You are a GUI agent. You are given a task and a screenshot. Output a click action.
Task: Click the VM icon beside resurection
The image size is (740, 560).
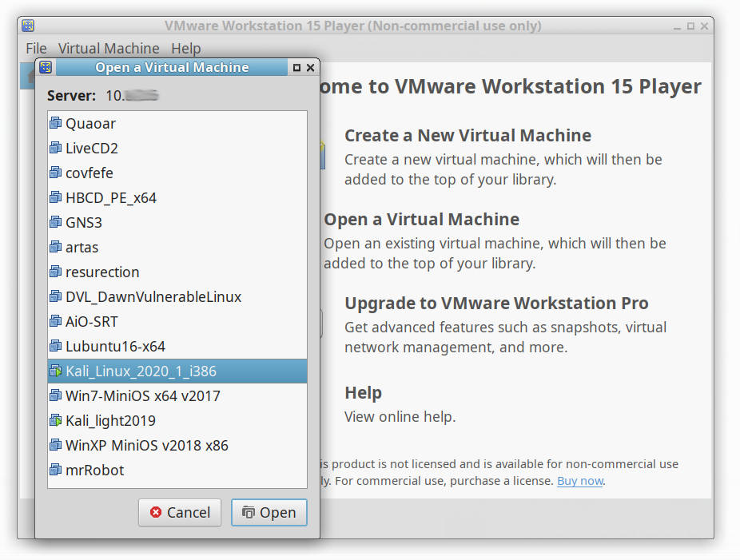[56, 272]
